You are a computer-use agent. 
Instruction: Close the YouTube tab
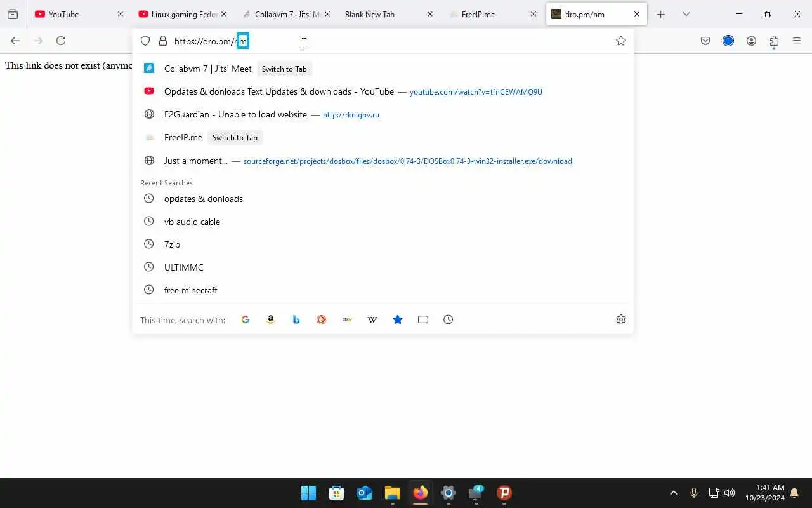tap(120, 14)
